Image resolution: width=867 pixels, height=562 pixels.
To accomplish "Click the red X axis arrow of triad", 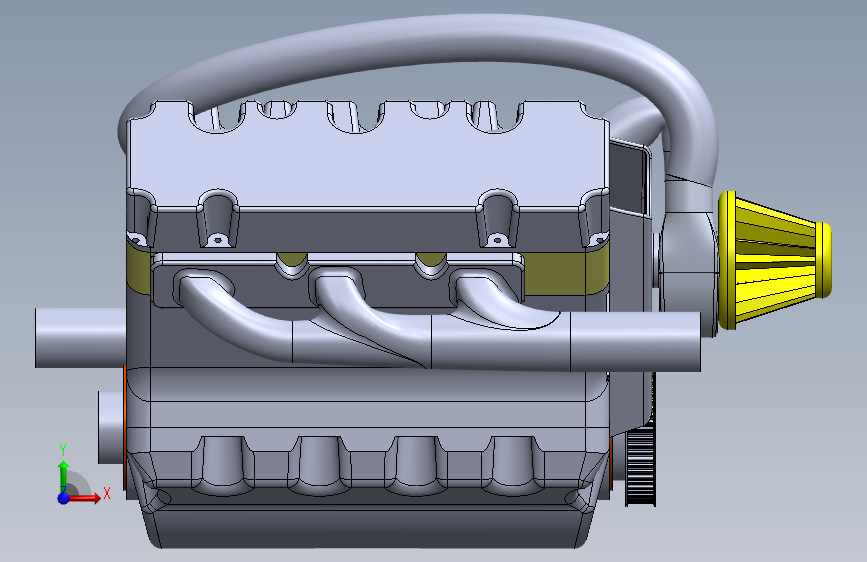I will pyautogui.click(x=86, y=498).
